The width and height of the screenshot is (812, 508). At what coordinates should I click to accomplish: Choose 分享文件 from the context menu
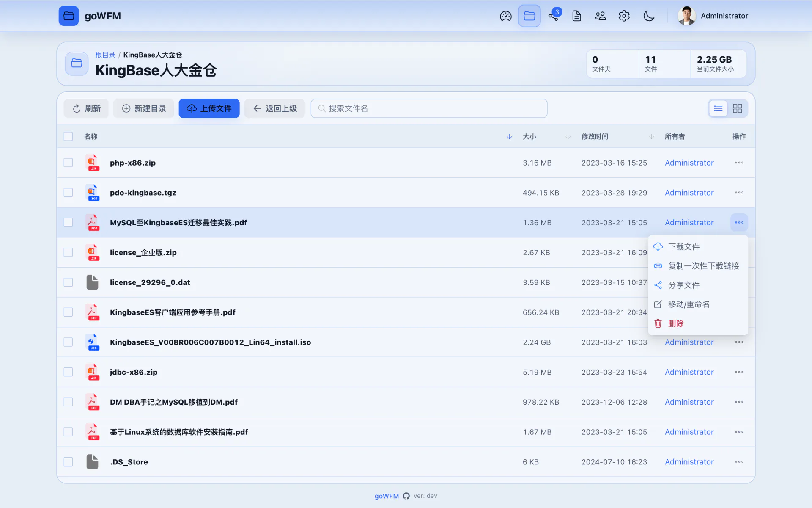click(698, 285)
